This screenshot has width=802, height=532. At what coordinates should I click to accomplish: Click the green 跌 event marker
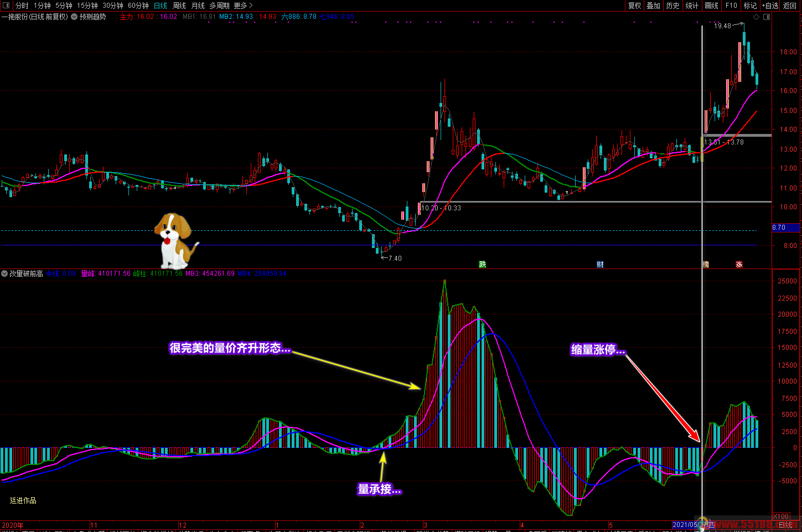[x=483, y=265]
